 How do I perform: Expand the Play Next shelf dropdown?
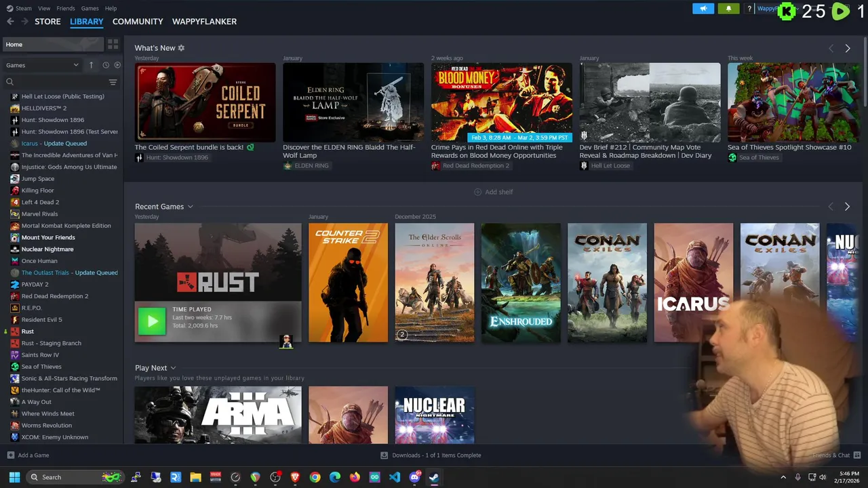(173, 368)
